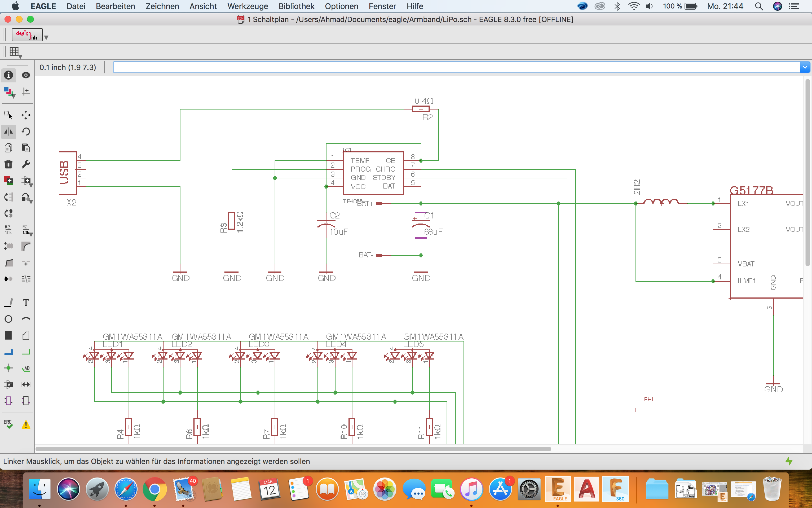Open the layer settings tool
This screenshot has height=508, width=812.
pos(9,92)
